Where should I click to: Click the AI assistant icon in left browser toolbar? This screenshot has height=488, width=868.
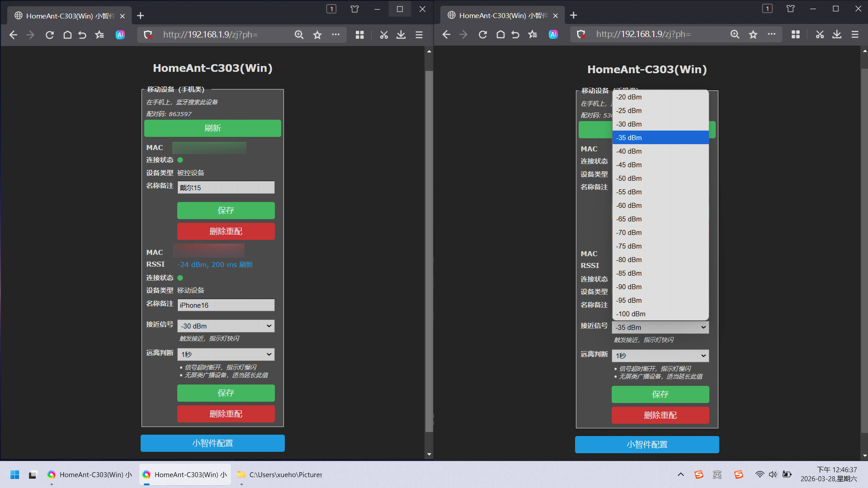pyautogui.click(x=120, y=35)
